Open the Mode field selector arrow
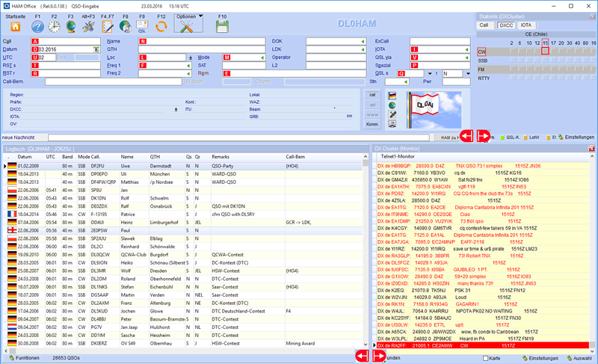The width and height of the screenshot is (598, 364). point(262,58)
